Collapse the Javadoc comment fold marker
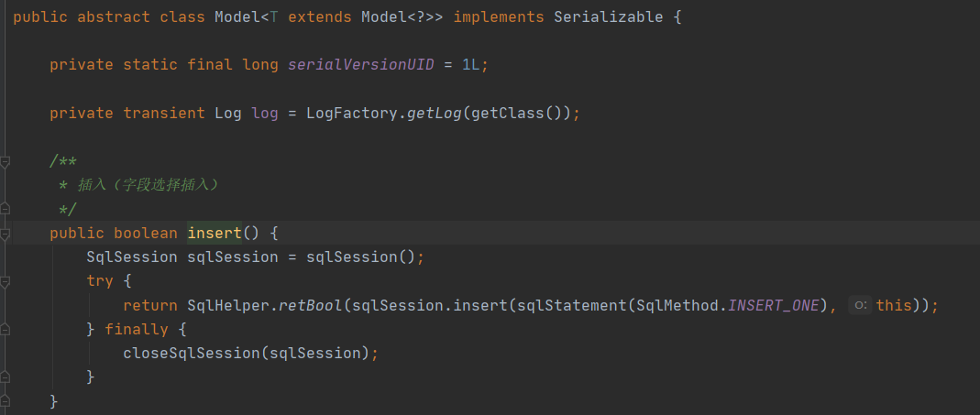The image size is (980, 415). [6, 162]
